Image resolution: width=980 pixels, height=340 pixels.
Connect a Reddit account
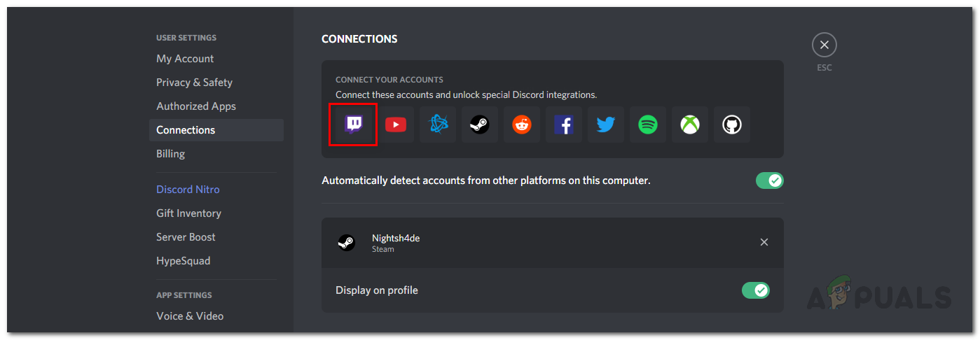point(522,125)
